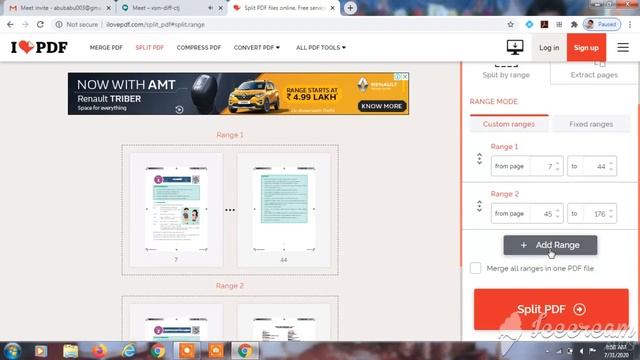Click the Split PDF button
Image resolution: width=640 pixels, height=360 pixels.
pyautogui.click(x=551, y=309)
